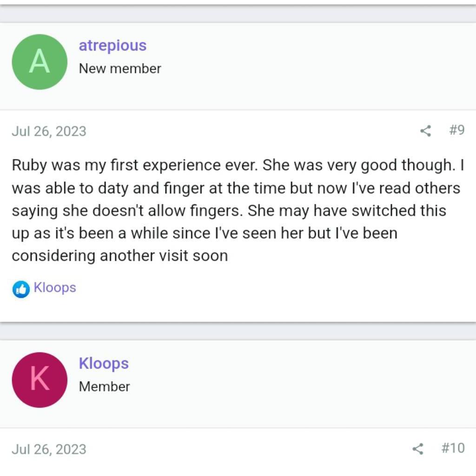Click the Jul 26, 2023 date on post #9
Viewport: 476px width, 476px height.
click(x=49, y=132)
